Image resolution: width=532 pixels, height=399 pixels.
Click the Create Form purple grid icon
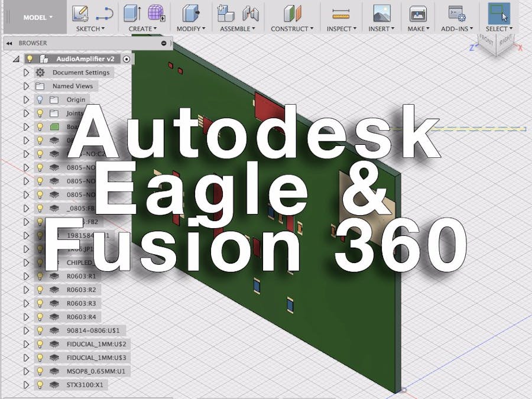tap(157, 13)
